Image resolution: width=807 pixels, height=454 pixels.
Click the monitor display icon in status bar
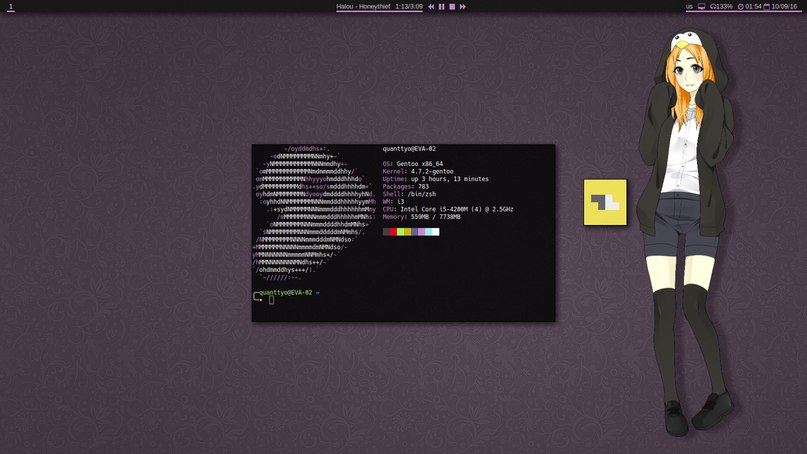tap(701, 6)
